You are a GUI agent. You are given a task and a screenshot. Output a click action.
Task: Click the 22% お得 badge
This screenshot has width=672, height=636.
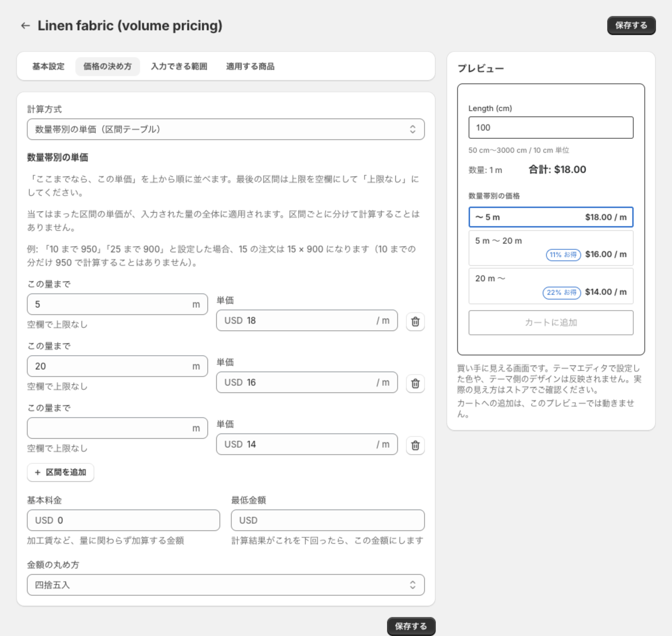pyautogui.click(x=562, y=292)
